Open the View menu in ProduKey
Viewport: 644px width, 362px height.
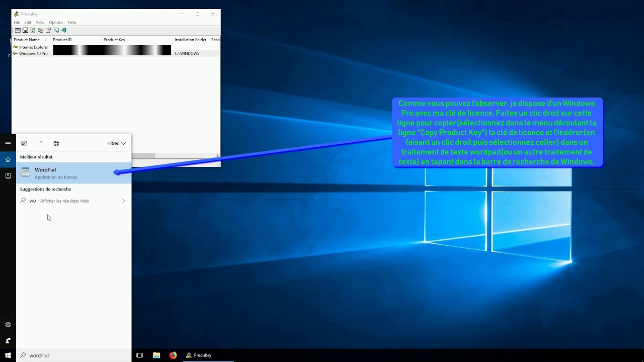coord(40,23)
